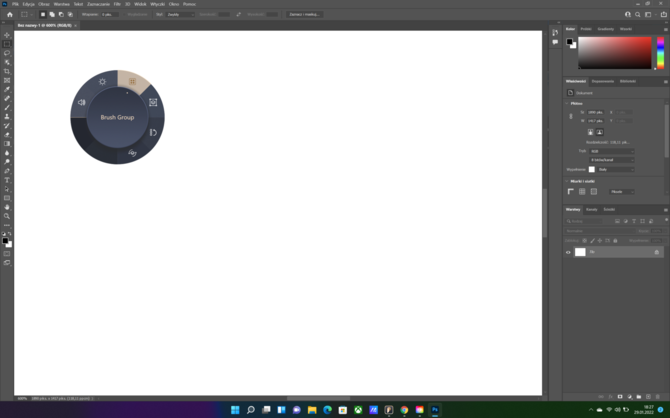Open Windows Start menu on taskbar
Screen dimensions: 670x418
[236, 410]
